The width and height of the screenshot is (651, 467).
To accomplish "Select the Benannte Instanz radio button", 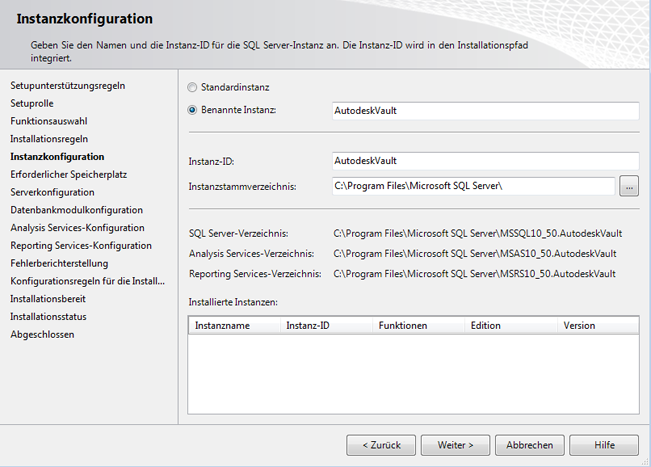I will (x=192, y=110).
